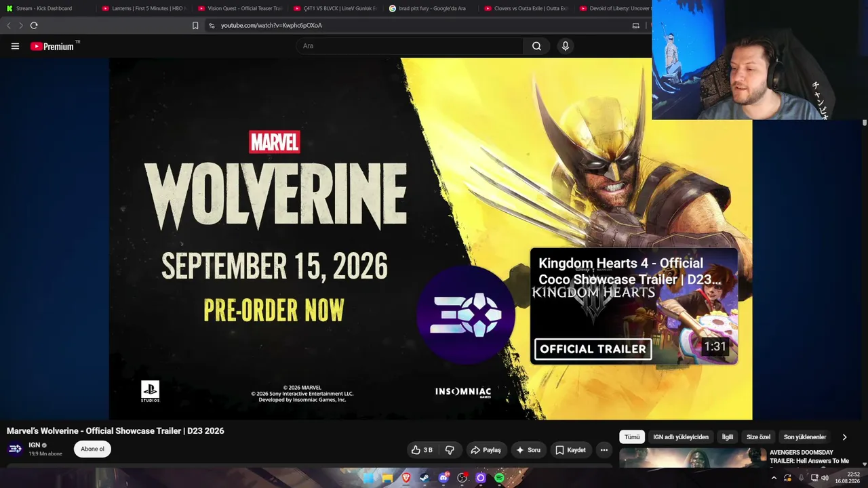
Task: Dislike the Wolverine trailer video
Action: (x=449, y=450)
